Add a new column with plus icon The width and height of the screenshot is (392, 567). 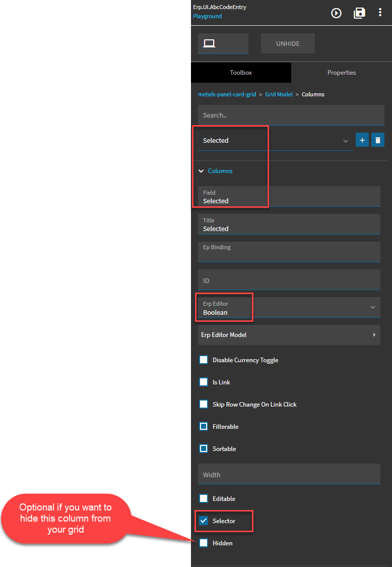pyautogui.click(x=362, y=140)
